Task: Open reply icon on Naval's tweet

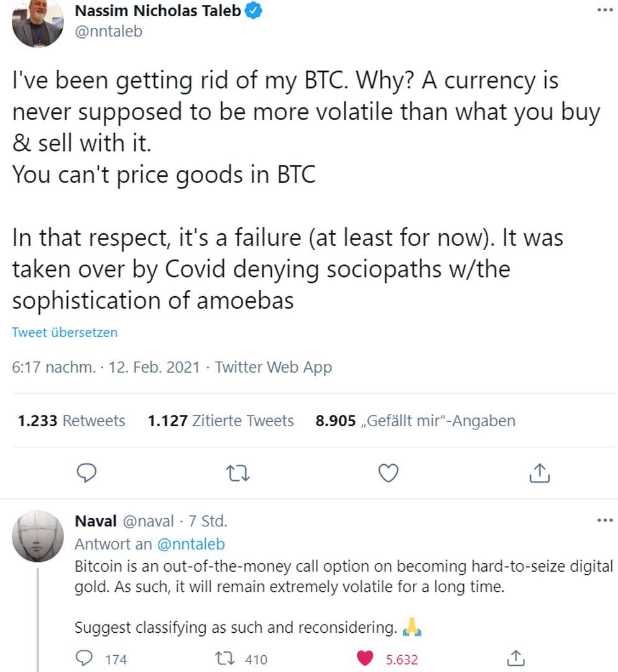Action: (x=85, y=659)
